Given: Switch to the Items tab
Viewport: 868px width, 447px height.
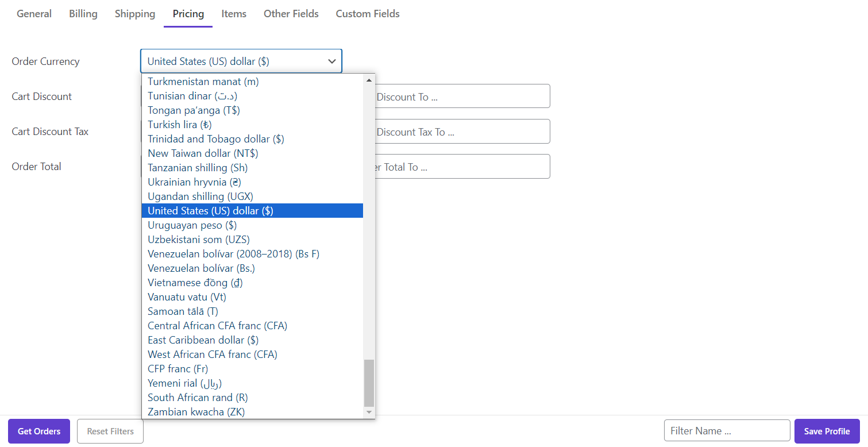Looking at the screenshot, I should coord(234,14).
